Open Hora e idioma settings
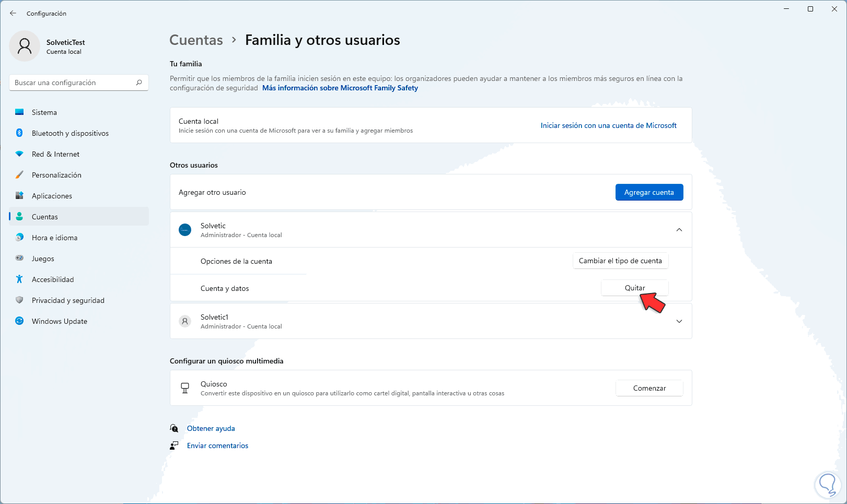Image resolution: width=847 pixels, height=504 pixels. [54, 238]
